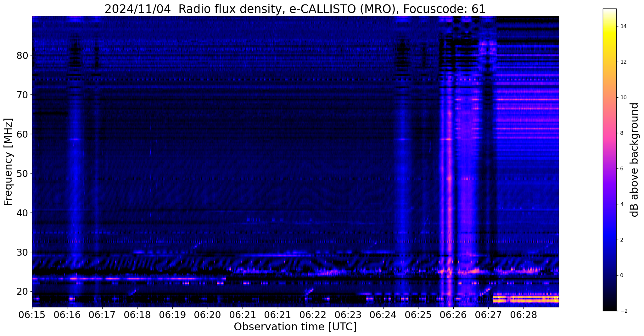
Task: Pick colorbar tick value 8
Action: [x=622, y=133]
